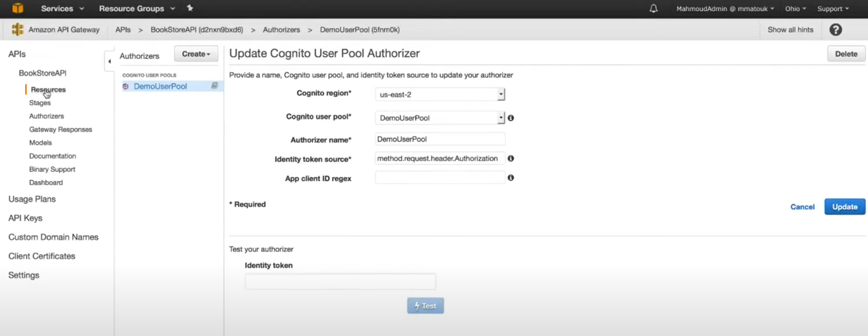Select the BookStoreAPI entry in sidebar

(43, 73)
